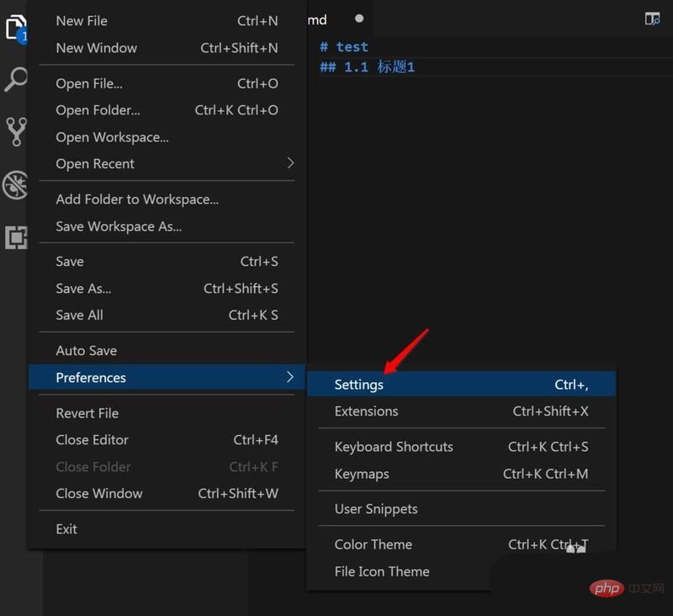
Task: Open Settings from the Preferences submenu
Action: (x=359, y=384)
